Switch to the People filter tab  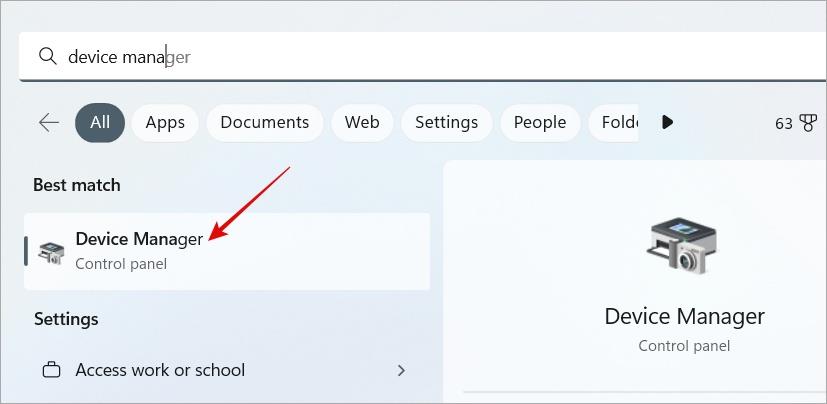click(x=540, y=122)
